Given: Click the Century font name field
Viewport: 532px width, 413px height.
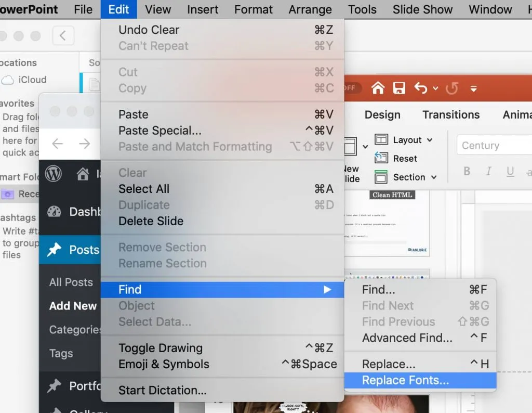Looking at the screenshot, I should 495,145.
